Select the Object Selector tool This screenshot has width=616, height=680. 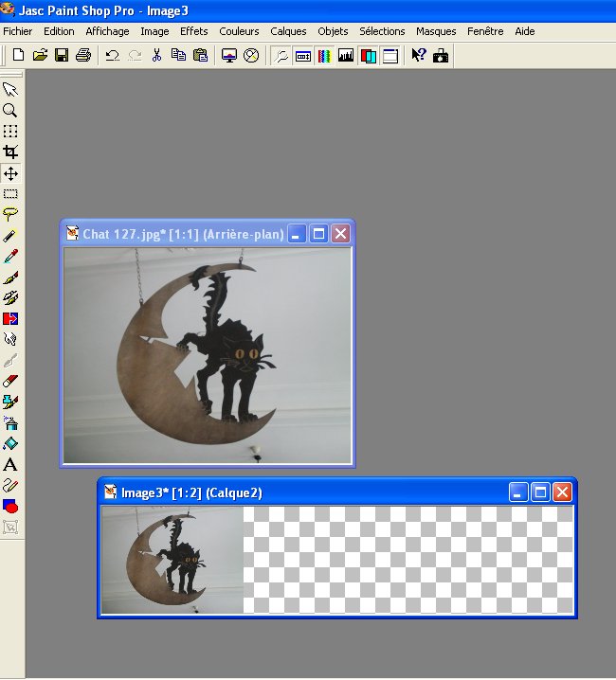click(10, 527)
